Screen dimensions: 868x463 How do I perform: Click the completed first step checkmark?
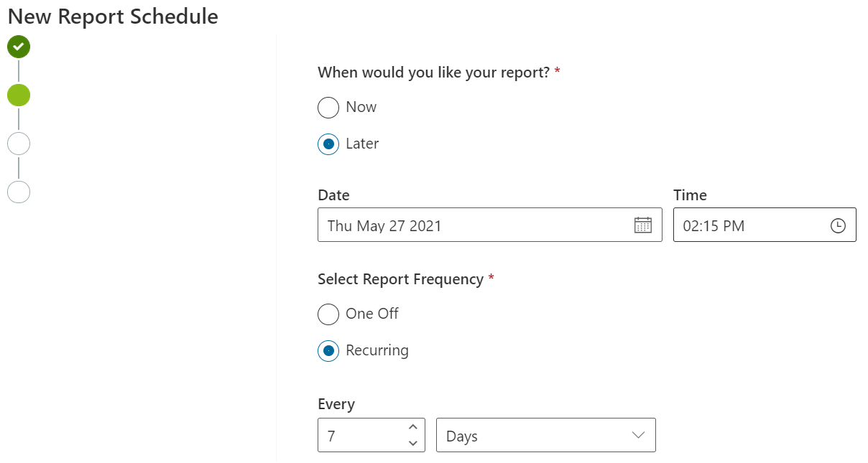pyautogui.click(x=19, y=47)
